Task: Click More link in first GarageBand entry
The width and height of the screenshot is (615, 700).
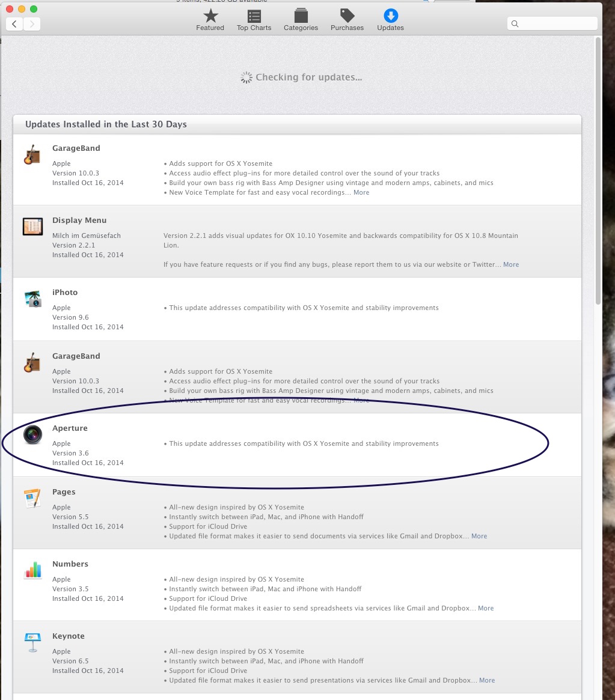Action: coord(361,192)
